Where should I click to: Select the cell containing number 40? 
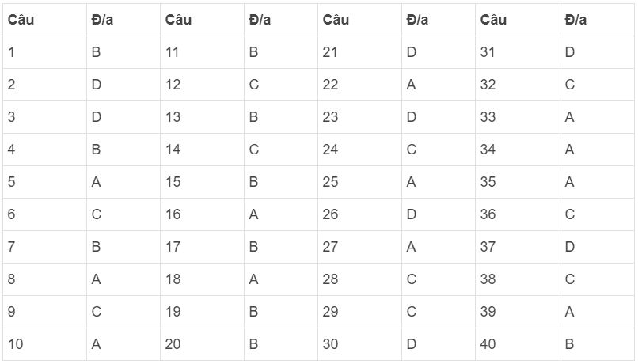pyautogui.click(x=488, y=344)
